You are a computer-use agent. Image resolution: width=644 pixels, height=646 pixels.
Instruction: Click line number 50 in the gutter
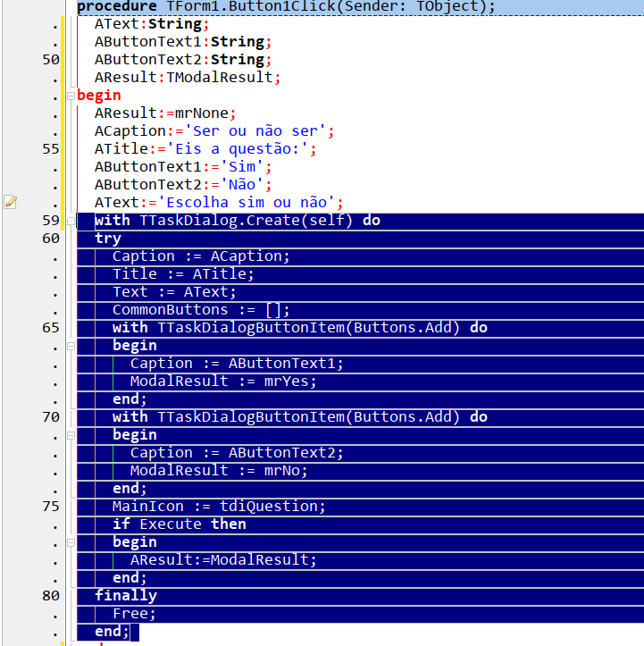(x=51, y=60)
